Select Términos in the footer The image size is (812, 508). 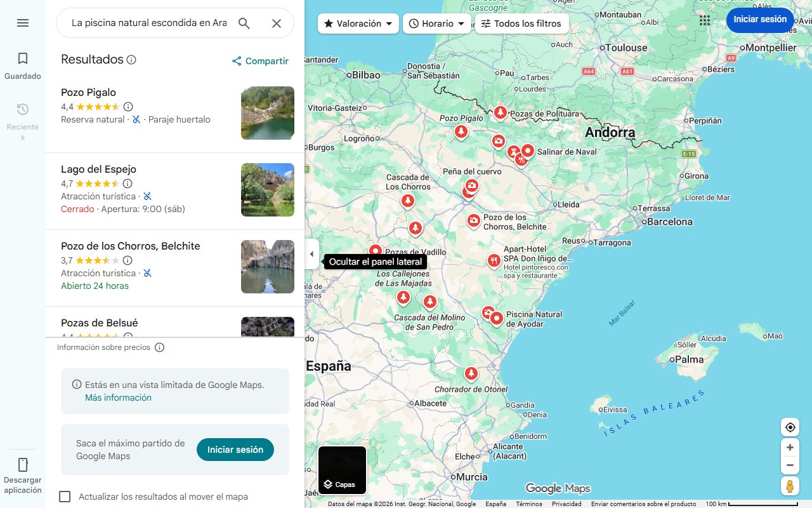(528, 503)
